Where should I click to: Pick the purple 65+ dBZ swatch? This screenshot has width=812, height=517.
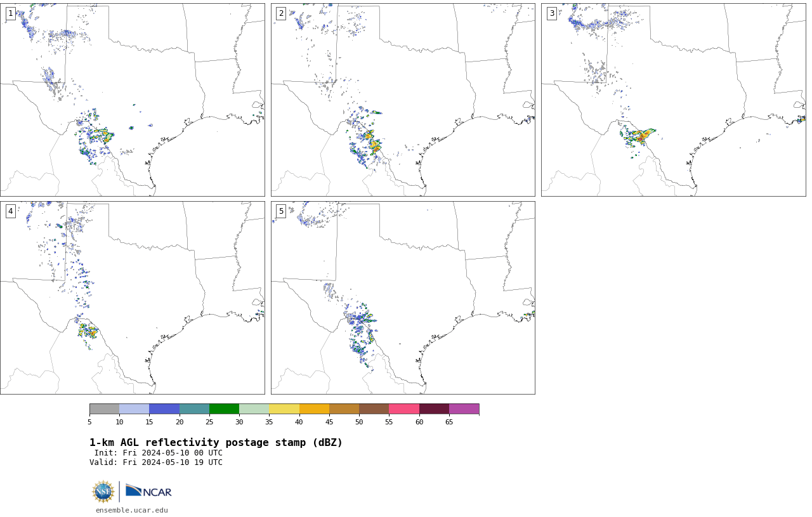464,409
